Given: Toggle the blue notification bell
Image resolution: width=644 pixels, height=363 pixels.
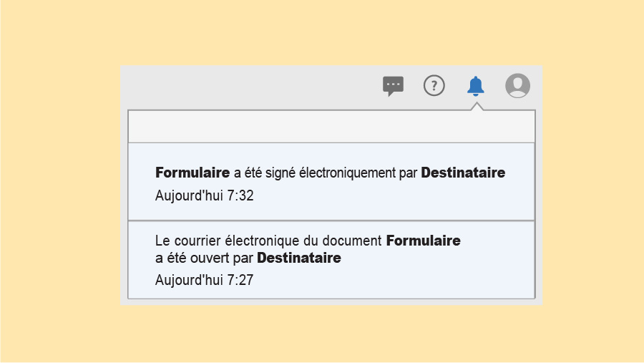Looking at the screenshot, I should [x=476, y=86].
